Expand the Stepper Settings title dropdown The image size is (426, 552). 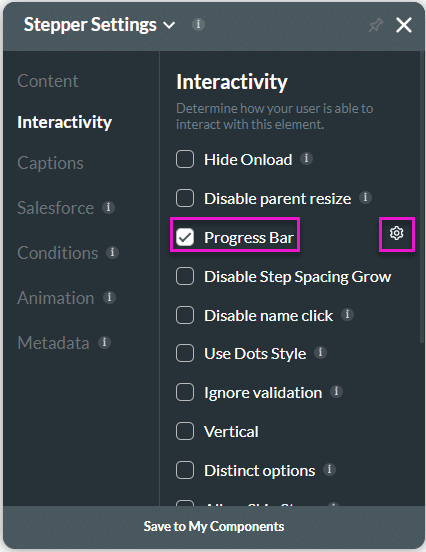pos(169,25)
